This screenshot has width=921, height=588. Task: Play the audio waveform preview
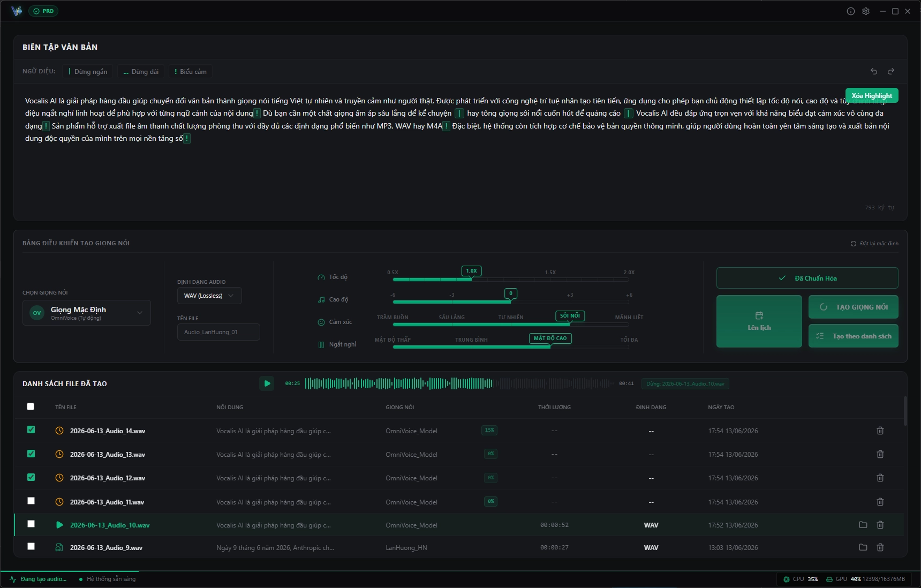(x=267, y=383)
